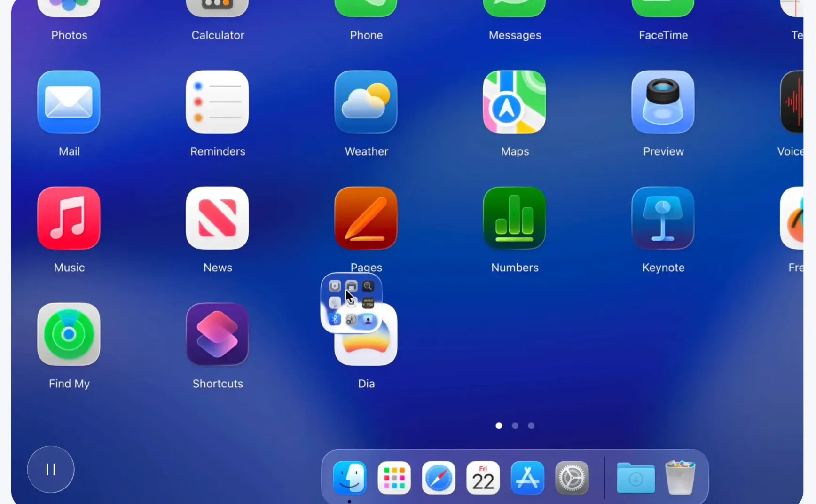816x504 pixels.
Task: Open the Mail app
Action: click(x=69, y=102)
